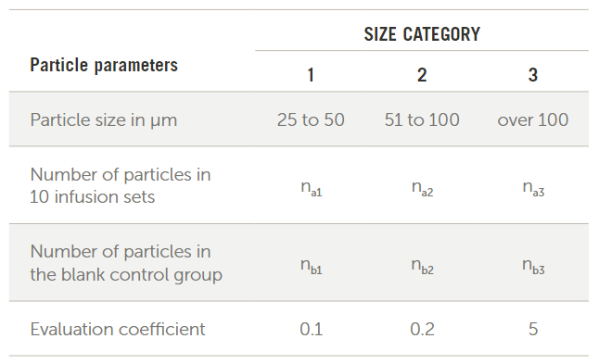Click the 0.1 coefficient cell
Image resolution: width=599 pixels, height=364 pixels.
click(x=311, y=330)
